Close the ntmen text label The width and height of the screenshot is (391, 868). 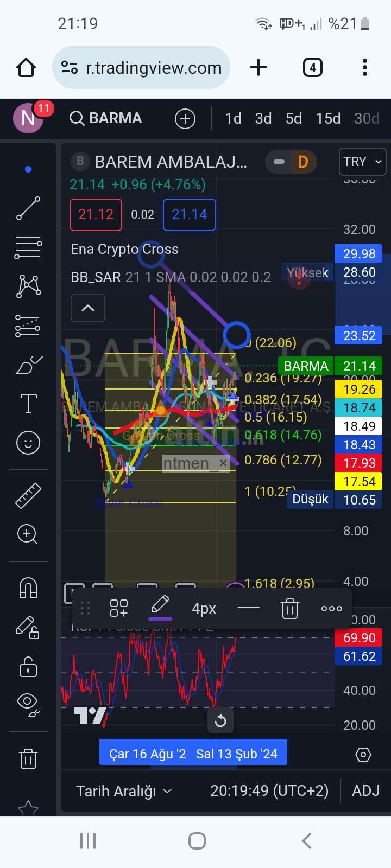(223, 463)
